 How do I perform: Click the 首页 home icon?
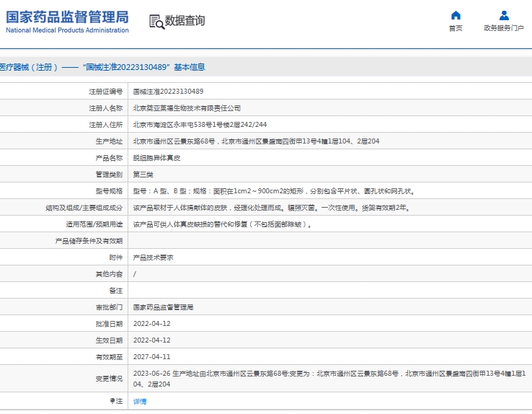click(456, 15)
